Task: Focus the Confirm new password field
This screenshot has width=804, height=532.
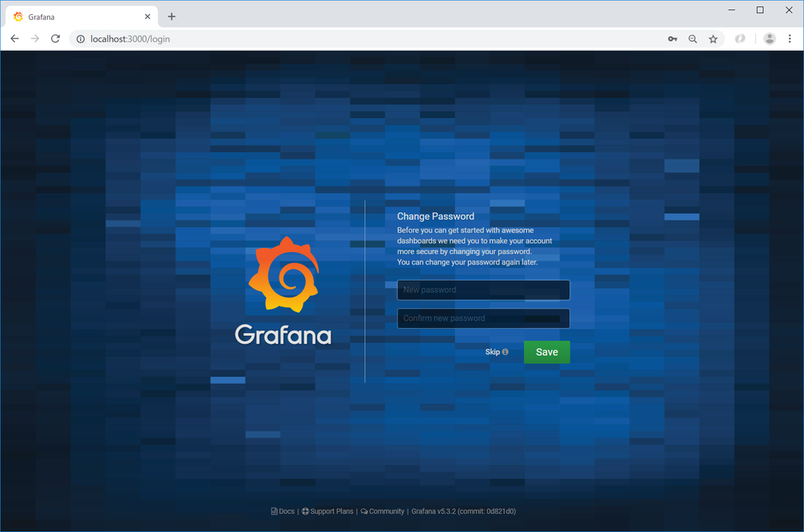Action: (x=483, y=319)
